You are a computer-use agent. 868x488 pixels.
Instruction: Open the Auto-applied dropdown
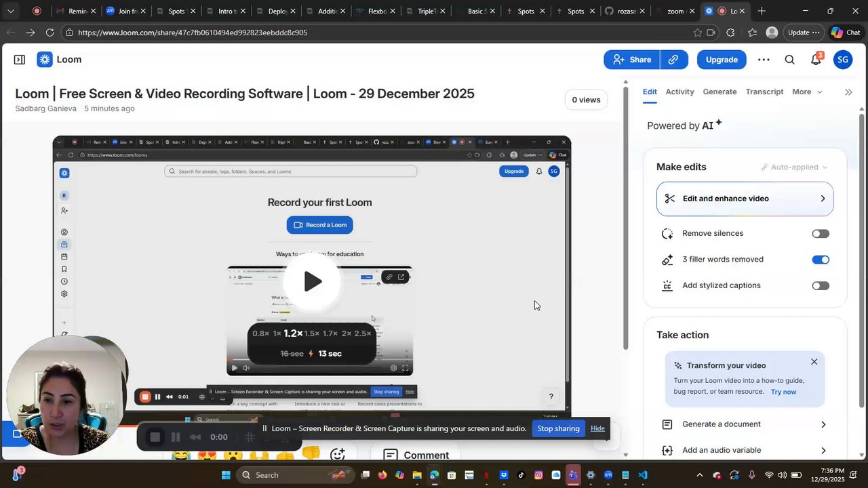tap(794, 167)
